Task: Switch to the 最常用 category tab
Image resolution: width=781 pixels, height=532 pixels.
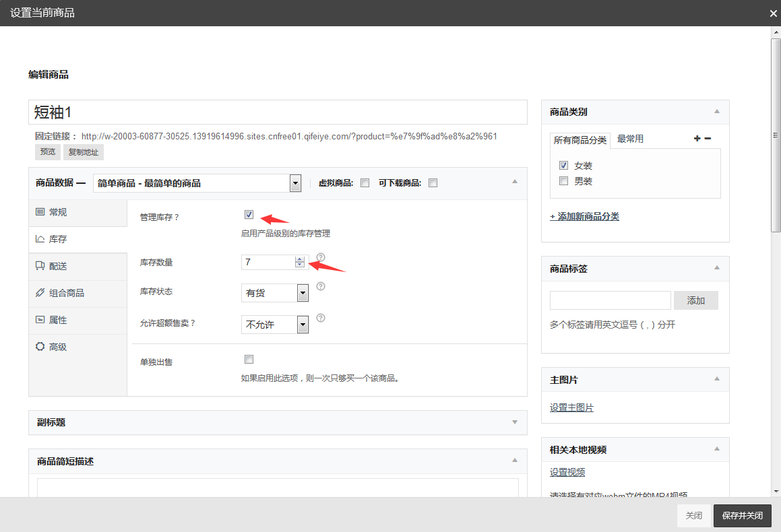Action: [630, 139]
